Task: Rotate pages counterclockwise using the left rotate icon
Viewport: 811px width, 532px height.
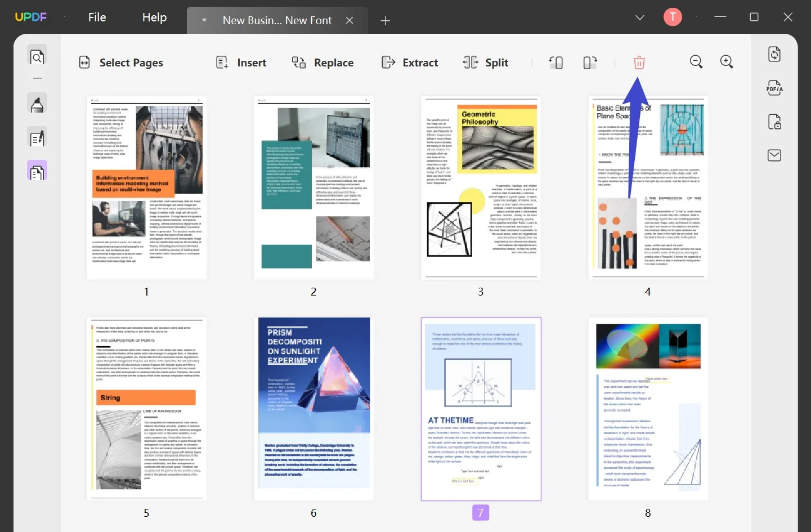Action: [x=556, y=62]
